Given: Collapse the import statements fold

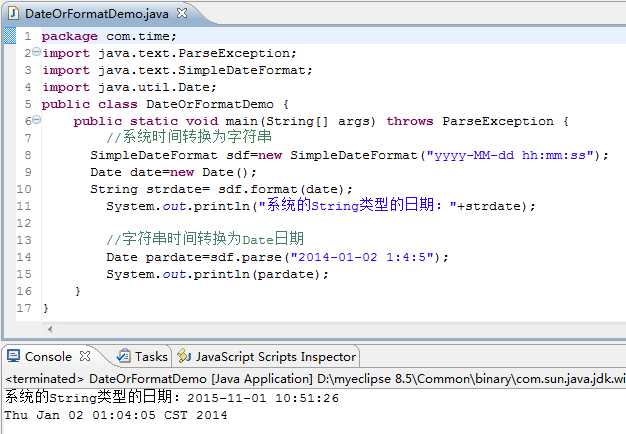Looking at the screenshot, I should [x=37, y=51].
